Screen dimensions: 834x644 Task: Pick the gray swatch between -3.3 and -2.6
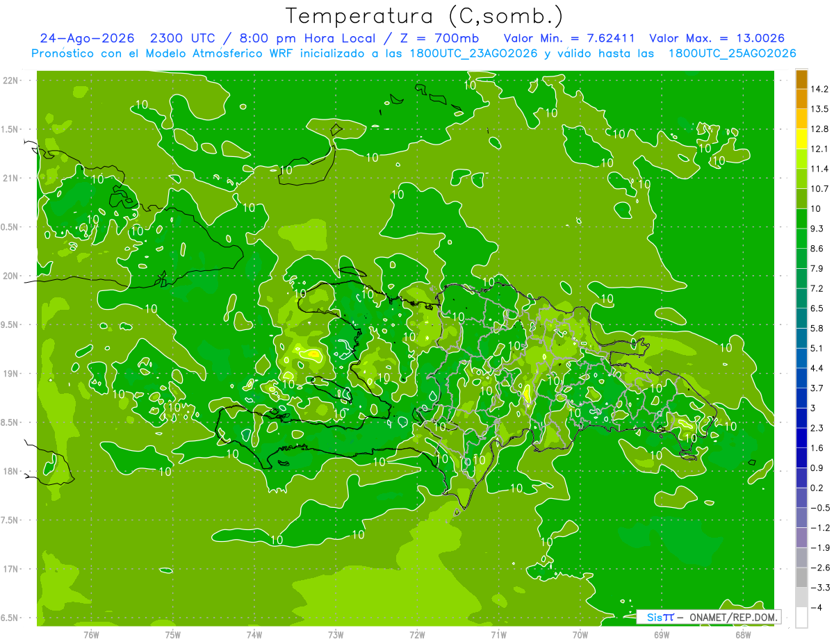801,577
